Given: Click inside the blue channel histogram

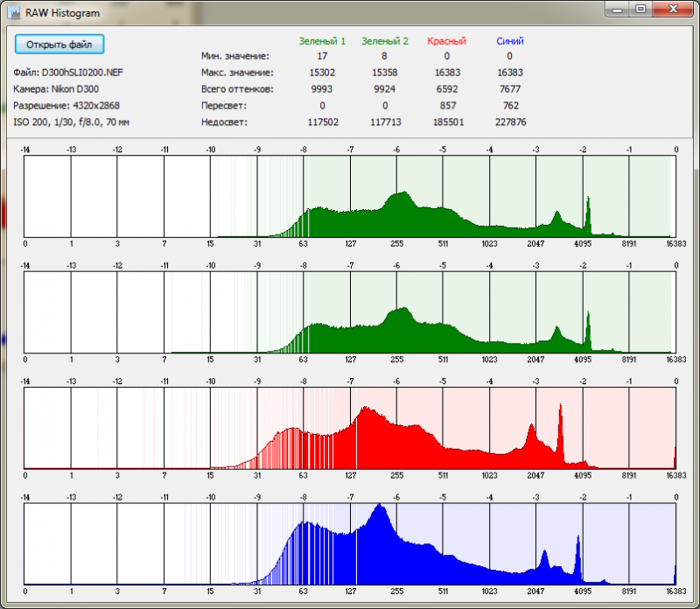Looking at the screenshot, I should [350, 544].
